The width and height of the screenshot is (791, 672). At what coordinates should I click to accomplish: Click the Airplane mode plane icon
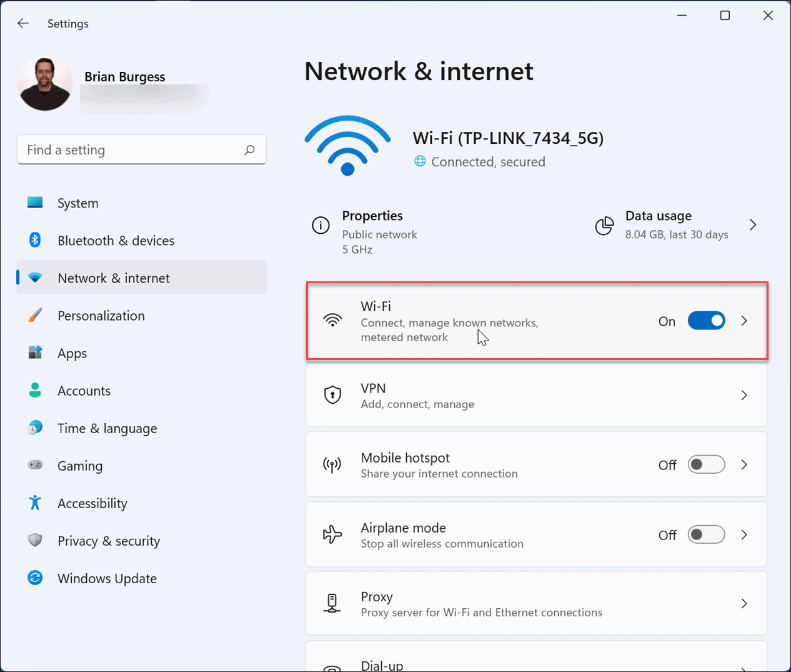click(332, 534)
